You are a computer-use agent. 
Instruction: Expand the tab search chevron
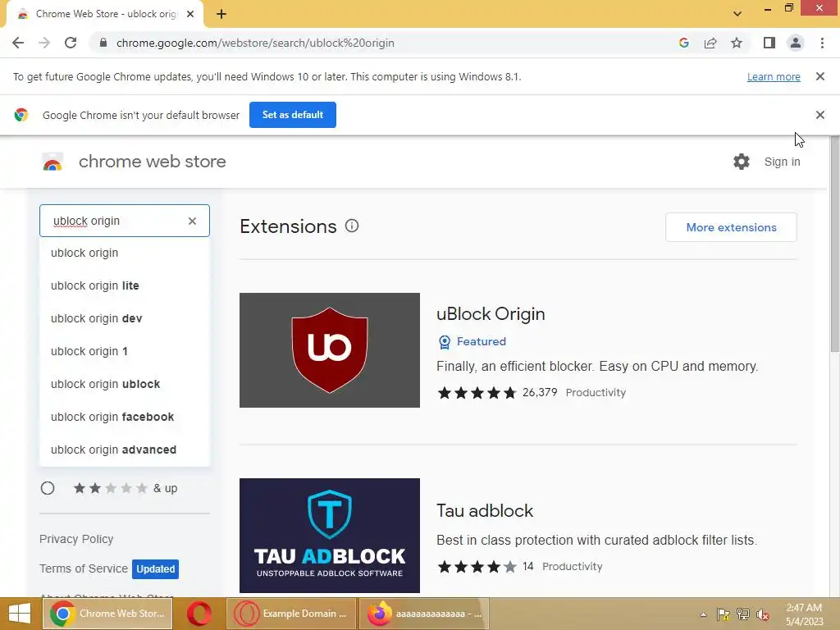737,14
